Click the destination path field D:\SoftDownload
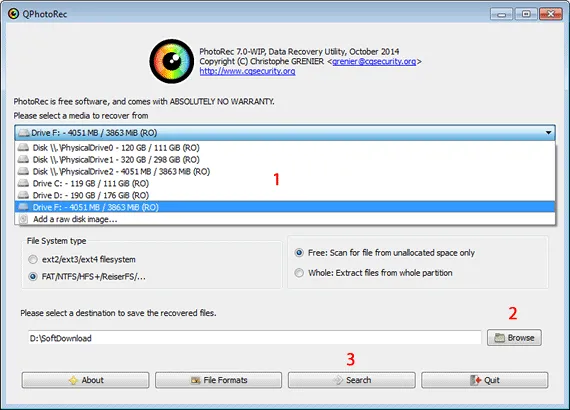This screenshot has width=570, height=410. pos(254,338)
